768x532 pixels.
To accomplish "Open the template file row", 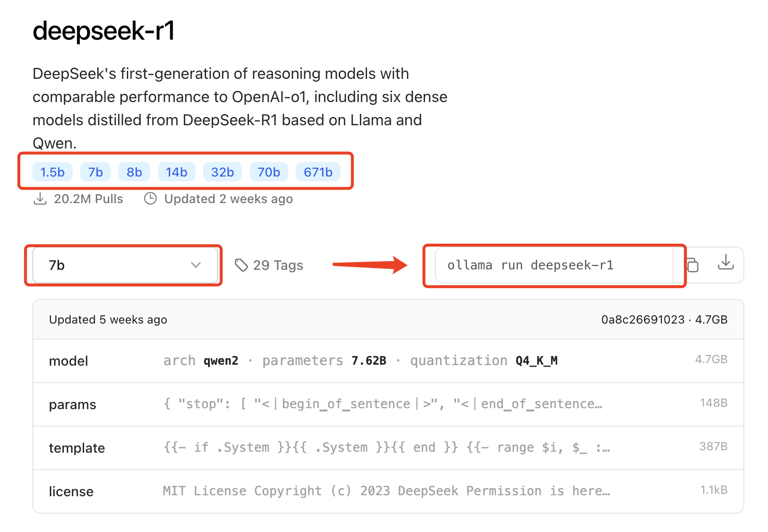I will point(388,448).
